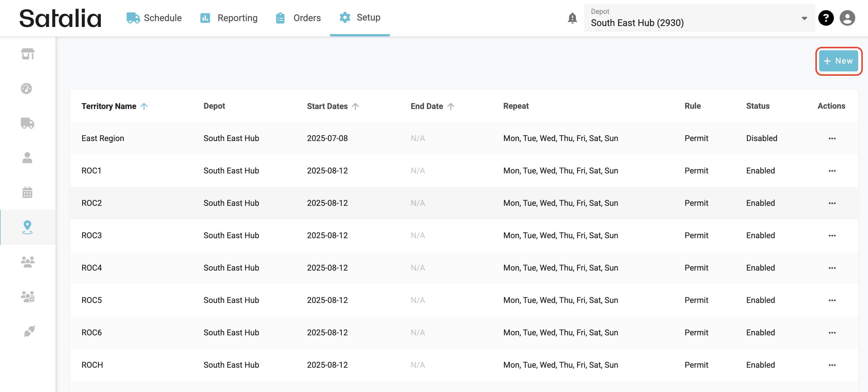Open the calendar sidebar icon
Viewport: 868px width, 392px height.
pos(27,192)
